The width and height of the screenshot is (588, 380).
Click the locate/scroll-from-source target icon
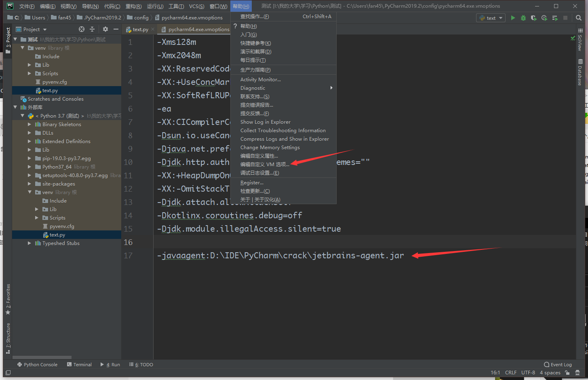click(x=82, y=29)
